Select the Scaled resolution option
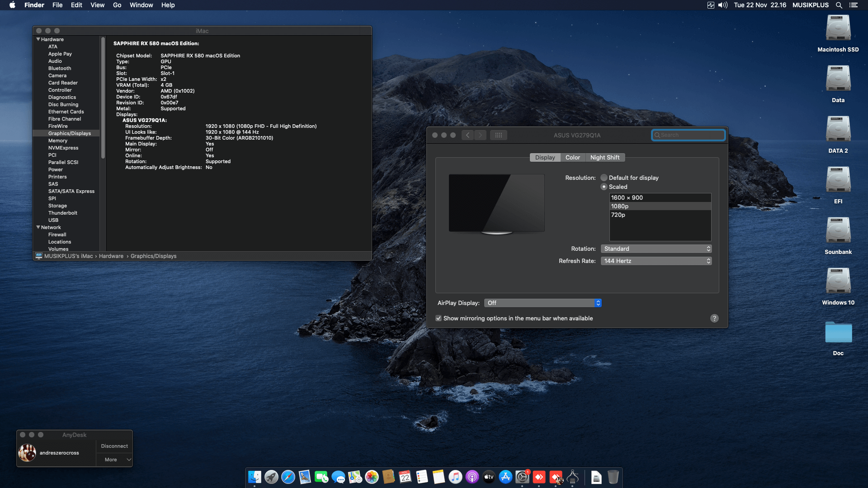 tap(604, 187)
